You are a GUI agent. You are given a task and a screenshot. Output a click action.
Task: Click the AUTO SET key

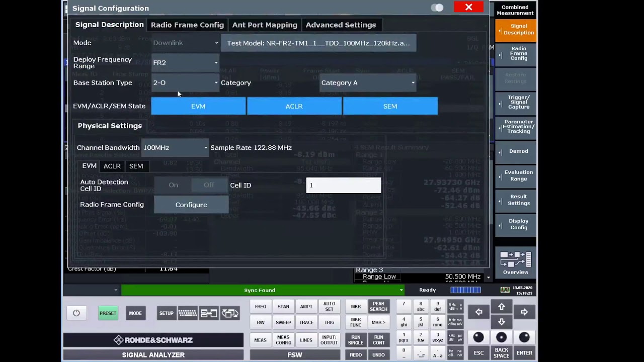point(329,306)
